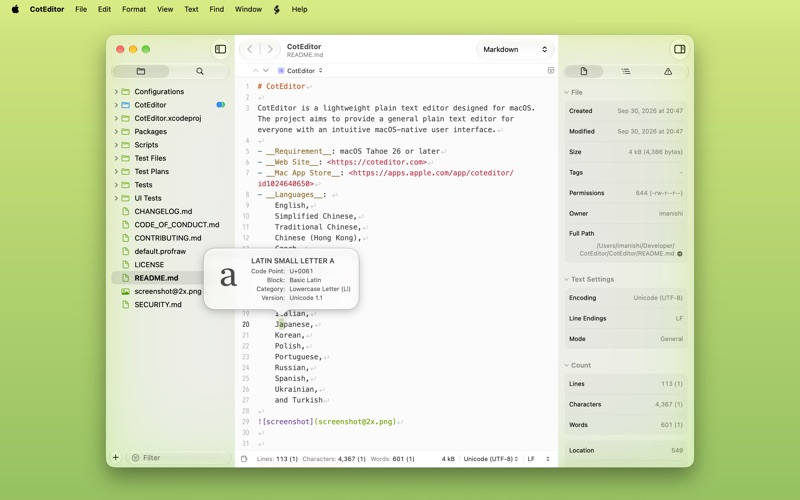This screenshot has height=500, width=800.
Task: Click the filter icon in sidebar
Action: click(135, 458)
